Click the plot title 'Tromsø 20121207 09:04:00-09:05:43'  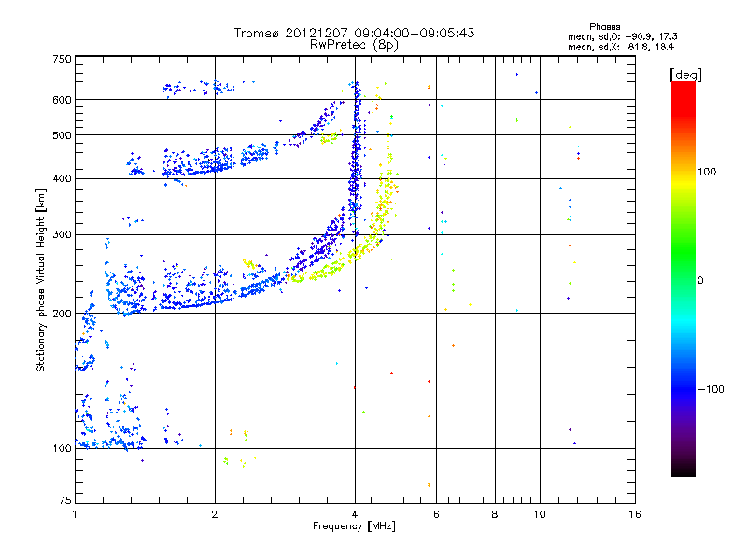click(354, 33)
